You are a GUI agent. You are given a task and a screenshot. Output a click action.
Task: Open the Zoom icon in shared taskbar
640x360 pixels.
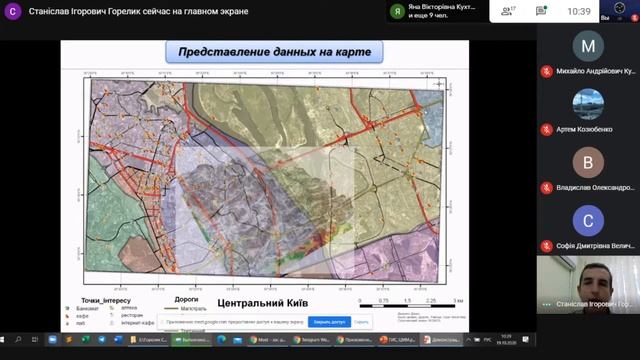click(x=53, y=340)
